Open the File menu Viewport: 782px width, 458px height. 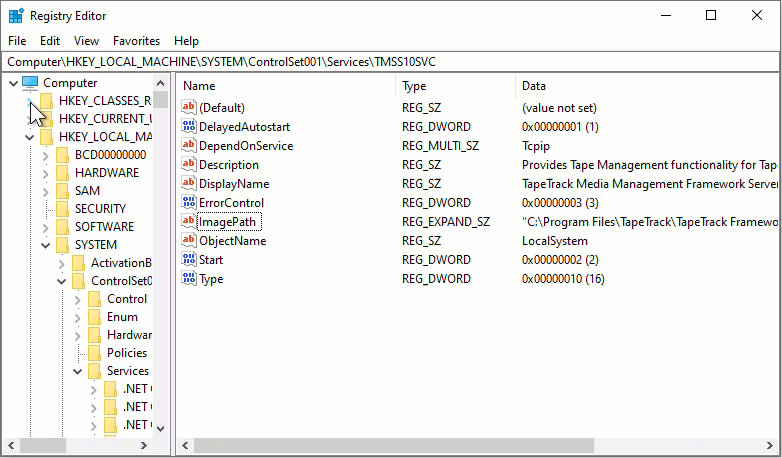(x=17, y=41)
